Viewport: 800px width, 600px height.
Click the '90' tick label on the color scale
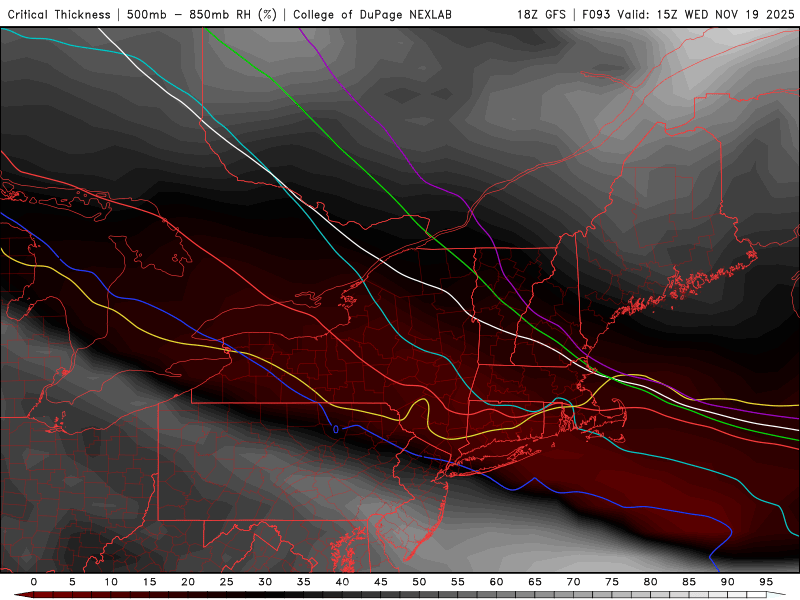point(728,582)
